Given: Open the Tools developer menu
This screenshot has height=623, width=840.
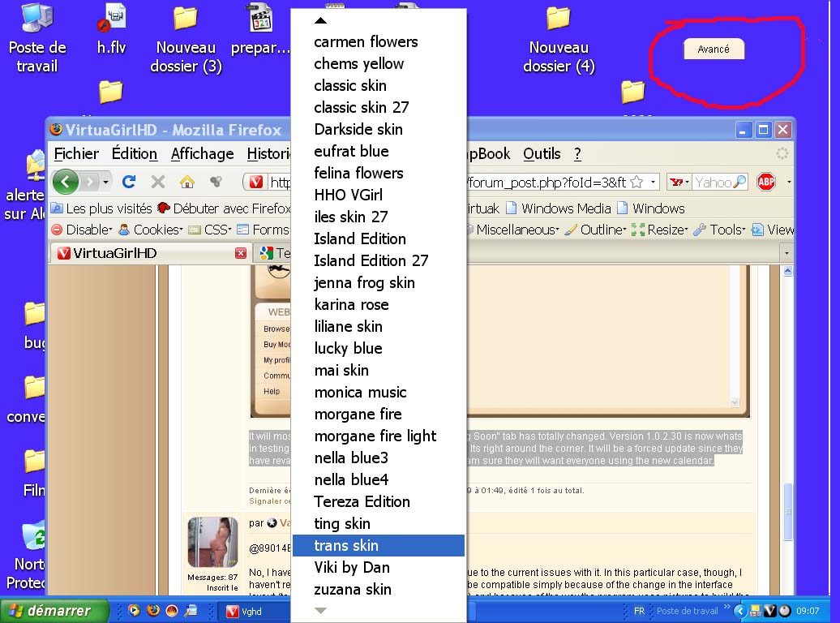Looking at the screenshot, I should 719,230.
